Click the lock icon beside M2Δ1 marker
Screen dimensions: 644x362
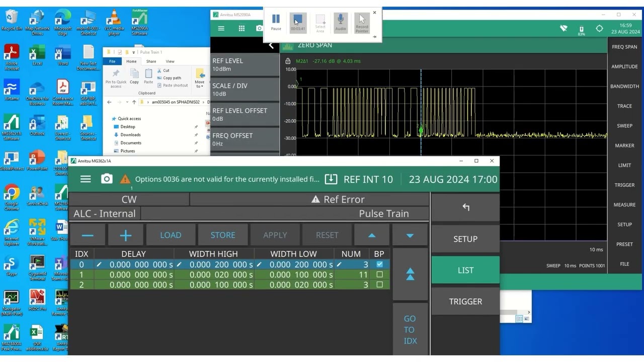[x=288, y=61]
